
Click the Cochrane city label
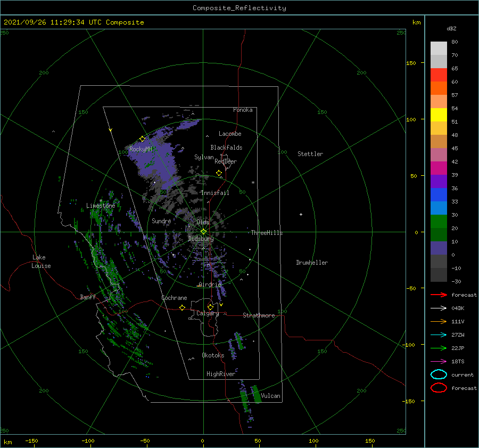pyautogui.click(x=174, y=298)
